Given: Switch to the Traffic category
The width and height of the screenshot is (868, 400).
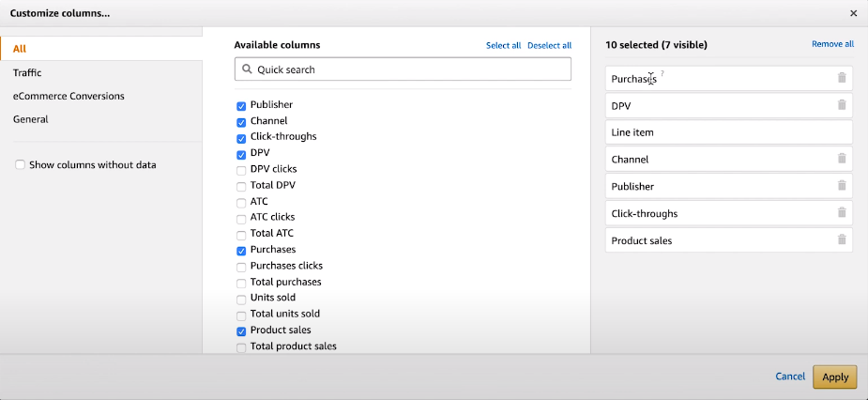Looking at the screenshot, I should pos(27,72).
